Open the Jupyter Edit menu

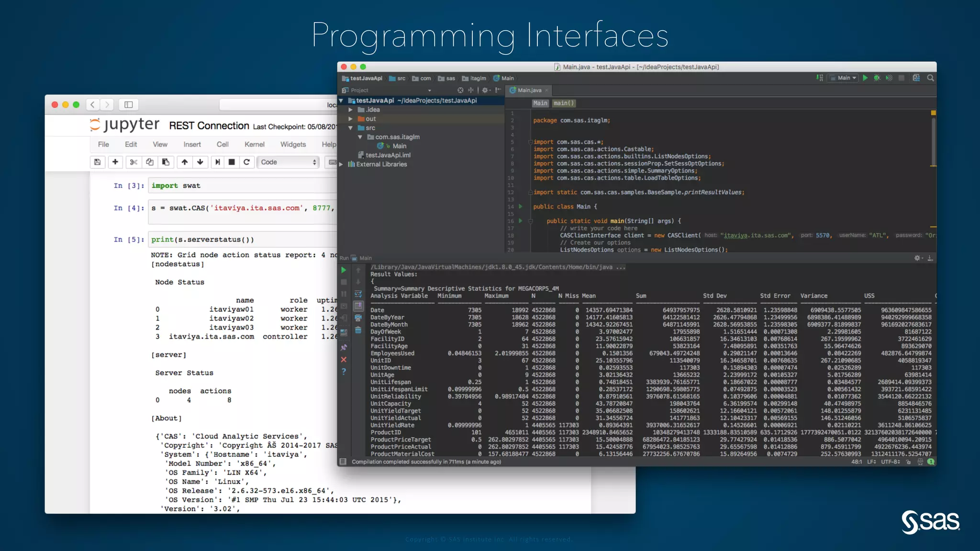coord(131,144)
